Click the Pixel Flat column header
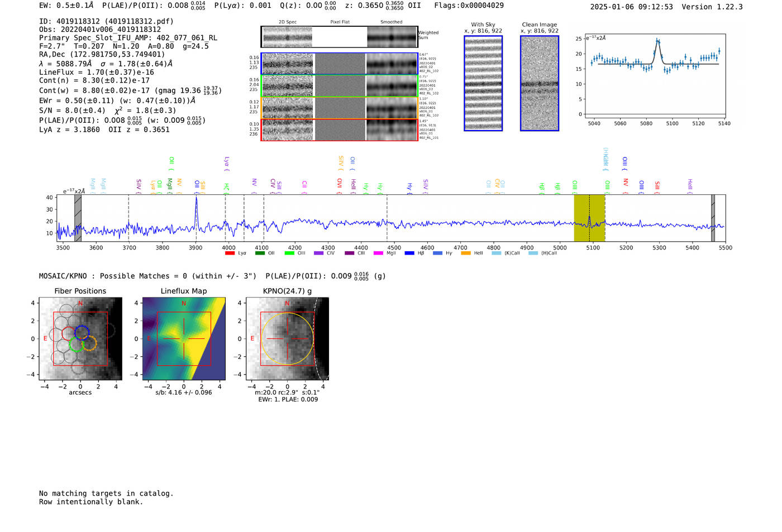The image size is (782, 532). coord(340,22)
